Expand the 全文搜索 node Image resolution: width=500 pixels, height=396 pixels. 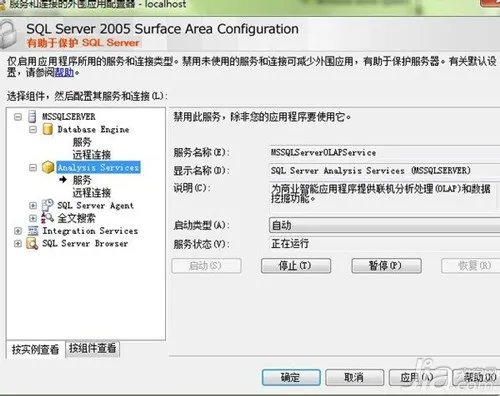[33, 218]
